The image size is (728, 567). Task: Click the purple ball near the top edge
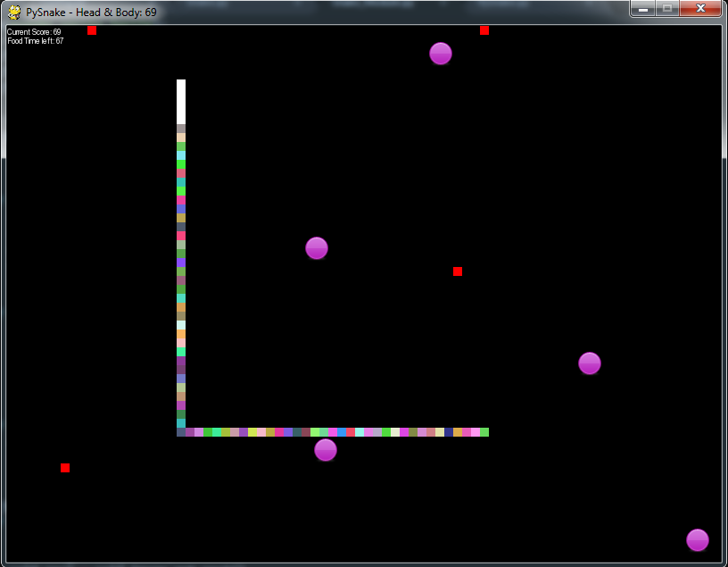tap(441, 54)
